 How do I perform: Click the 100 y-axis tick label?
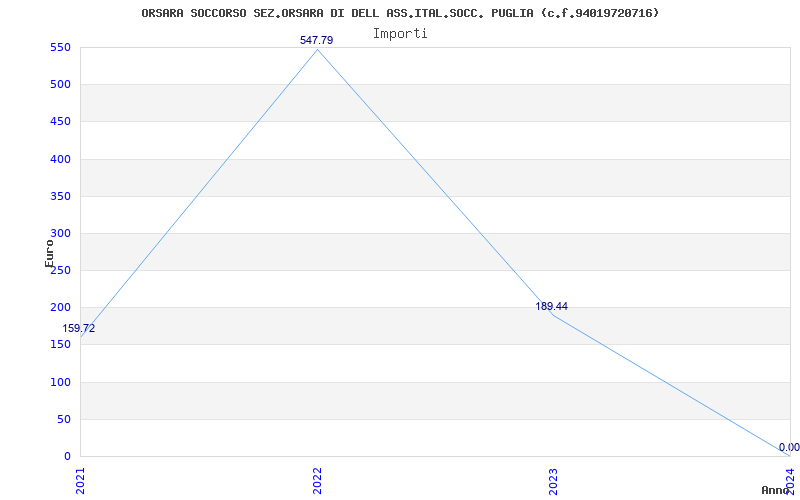(60, 382)
